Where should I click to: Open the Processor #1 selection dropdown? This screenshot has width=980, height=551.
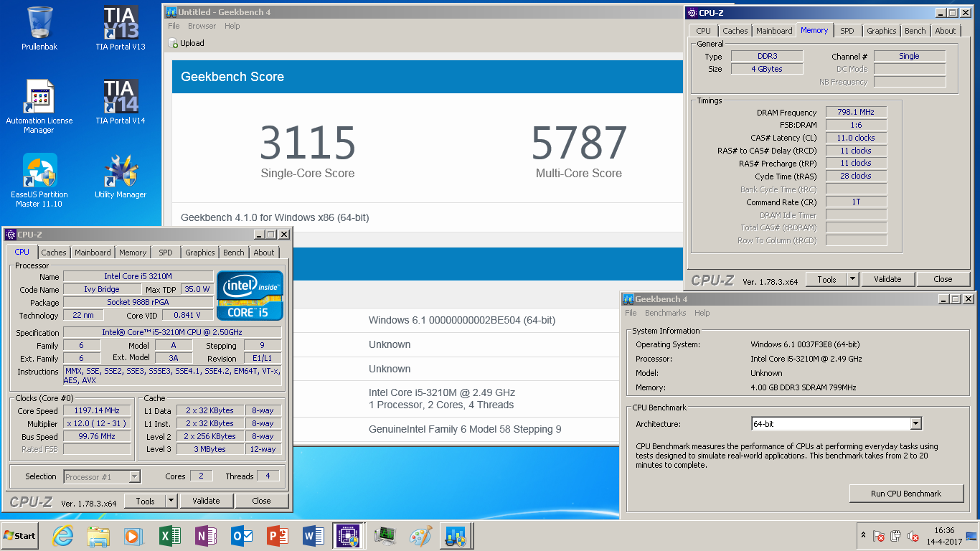pos(102,476)
